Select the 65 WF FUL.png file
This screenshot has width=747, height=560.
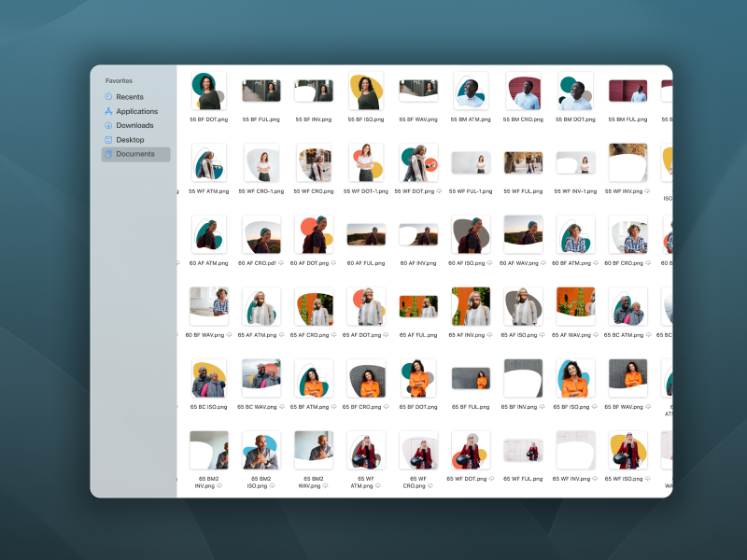coord(523,450)
